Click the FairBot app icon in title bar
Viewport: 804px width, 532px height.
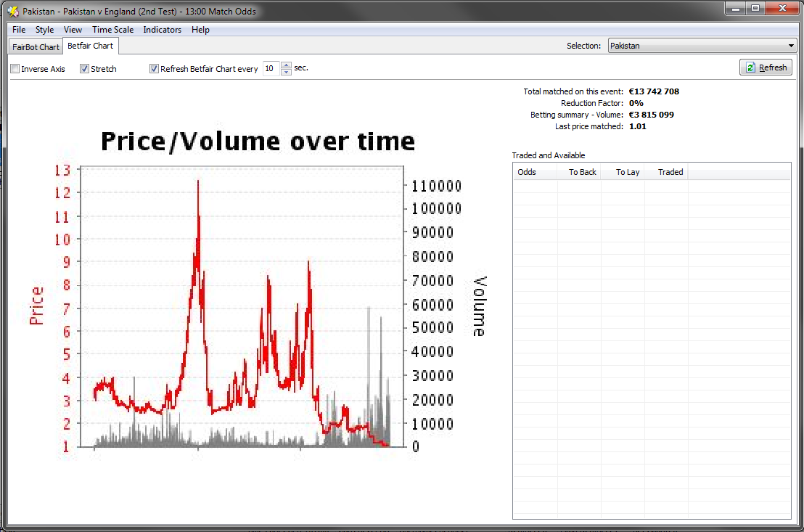13,11
